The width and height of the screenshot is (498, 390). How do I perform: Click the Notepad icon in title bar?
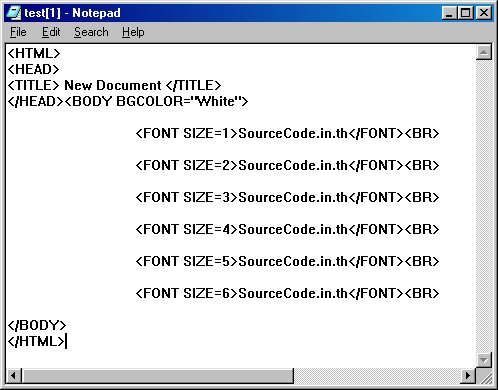tap(14, 13)
